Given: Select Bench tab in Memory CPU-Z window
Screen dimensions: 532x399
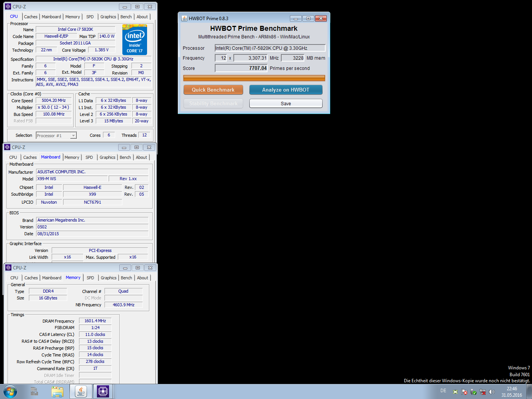Looking at the screenshot, I should click(127, 278).
